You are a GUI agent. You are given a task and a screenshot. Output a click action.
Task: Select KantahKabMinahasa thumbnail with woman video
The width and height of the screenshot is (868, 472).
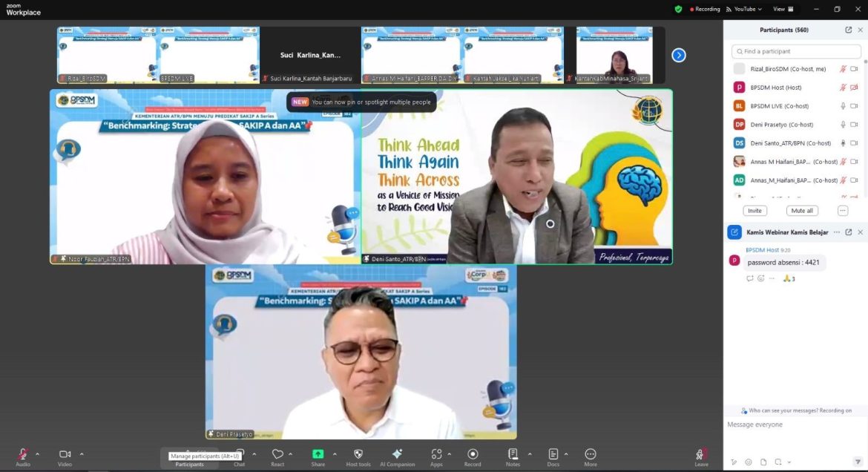614,55
